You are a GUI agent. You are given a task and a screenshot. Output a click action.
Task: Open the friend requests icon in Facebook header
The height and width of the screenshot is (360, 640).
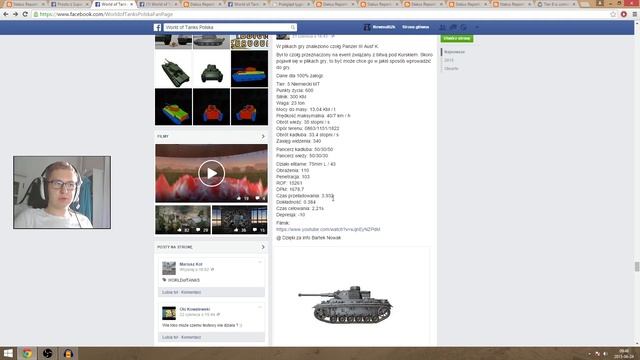(442, 27)
